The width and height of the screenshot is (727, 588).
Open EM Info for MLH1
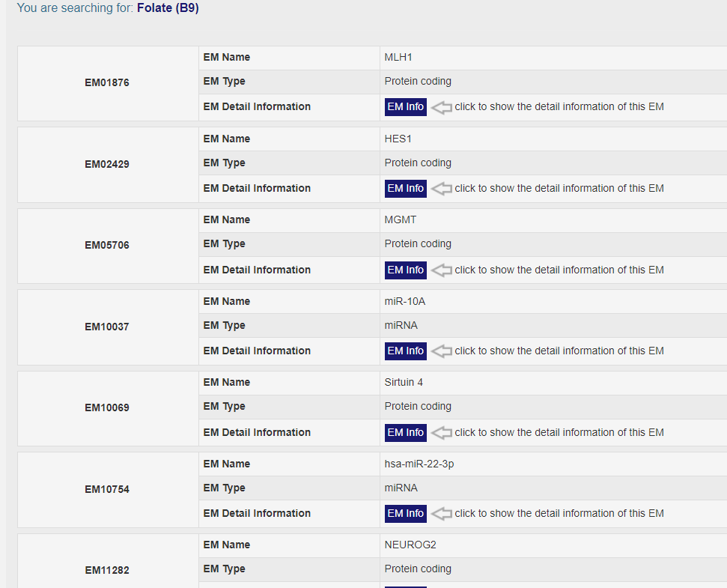click(406, 107)
